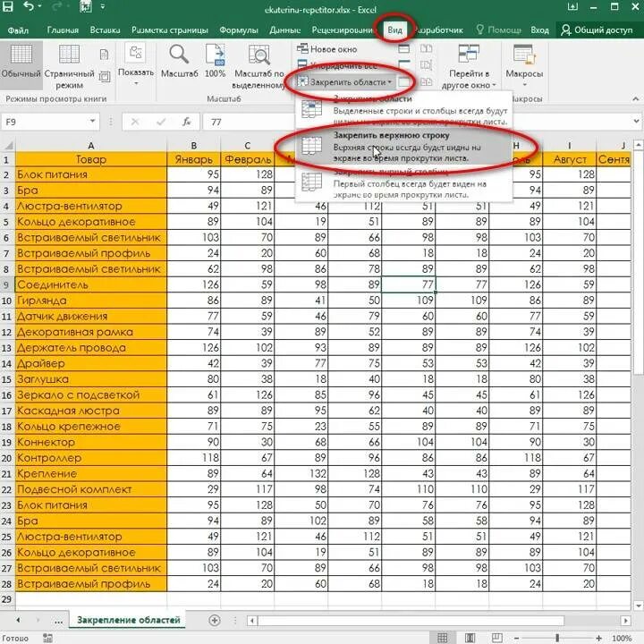Select the Вид tab
644x644 pixels.
(394, 30)
